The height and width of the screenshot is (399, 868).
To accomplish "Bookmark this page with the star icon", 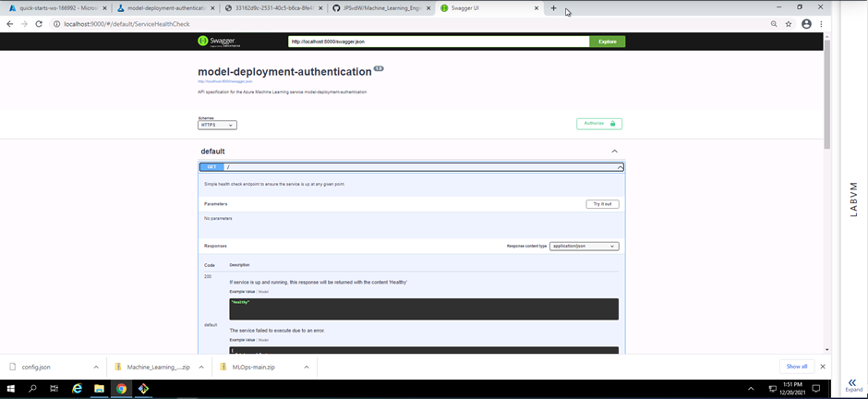I will (x=789, y=24).
